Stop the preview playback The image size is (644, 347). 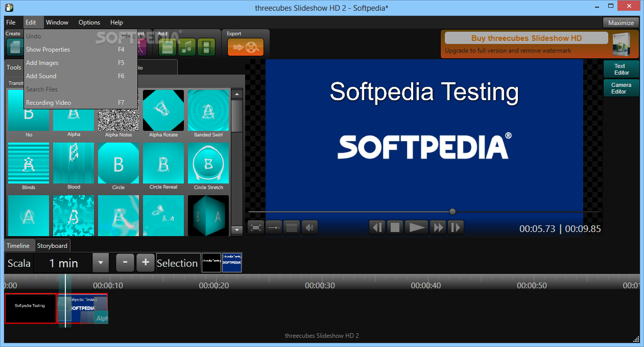click(395, 227)
